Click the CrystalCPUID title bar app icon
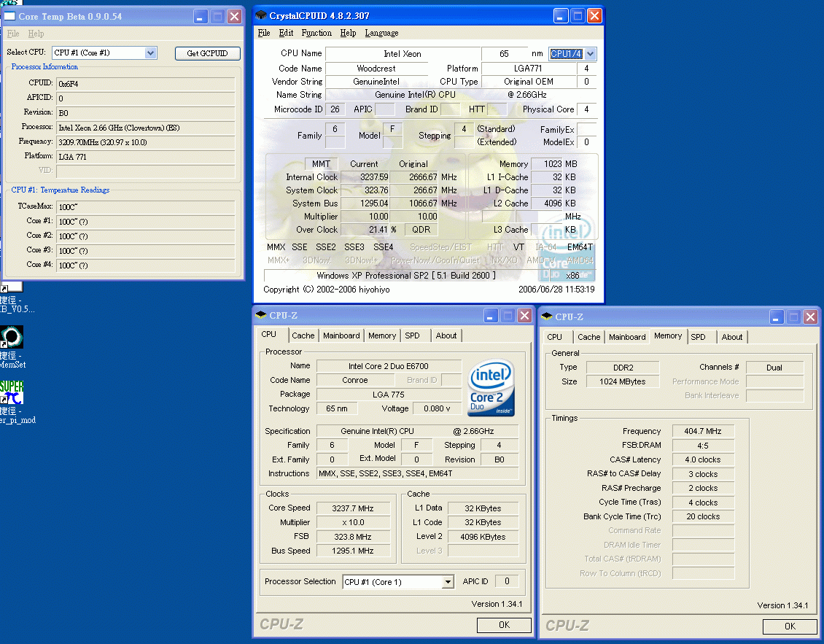 pyautogui.click(x=261, y=15)
